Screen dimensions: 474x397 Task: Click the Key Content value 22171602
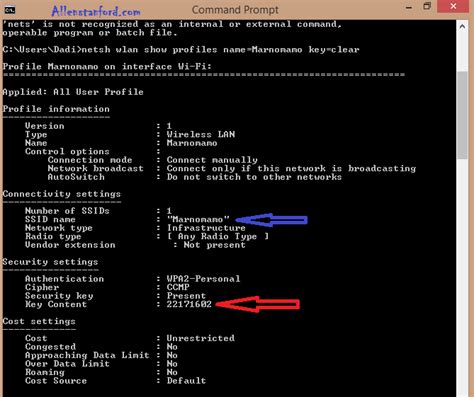pos(189,304)
